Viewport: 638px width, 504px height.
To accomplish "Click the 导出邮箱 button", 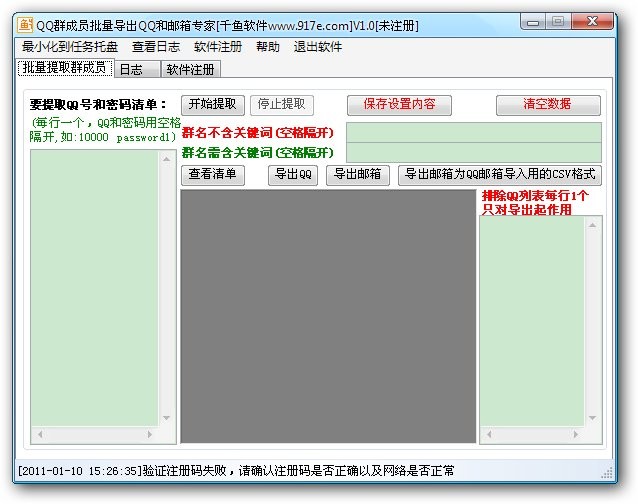I will [358, 175].
